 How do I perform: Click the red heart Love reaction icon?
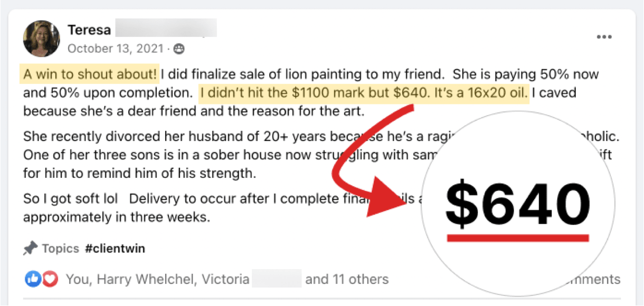point(50,279)
